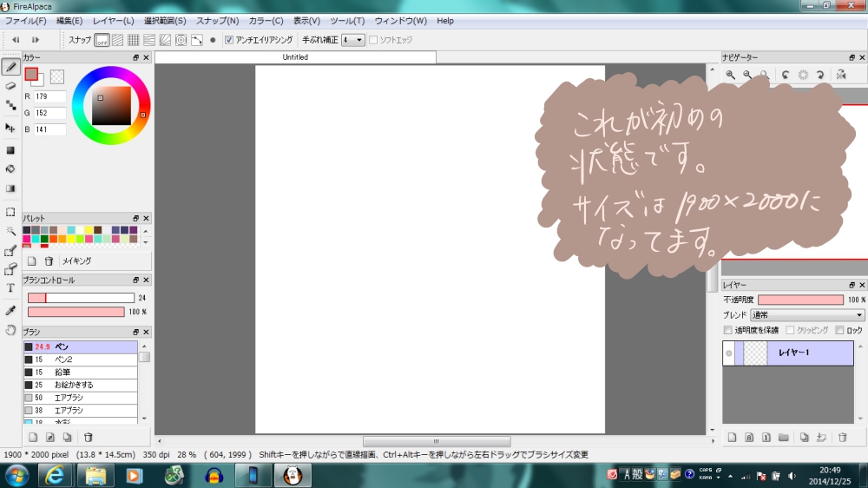
Task: Choose the Text tool
Action: (10, 288)
